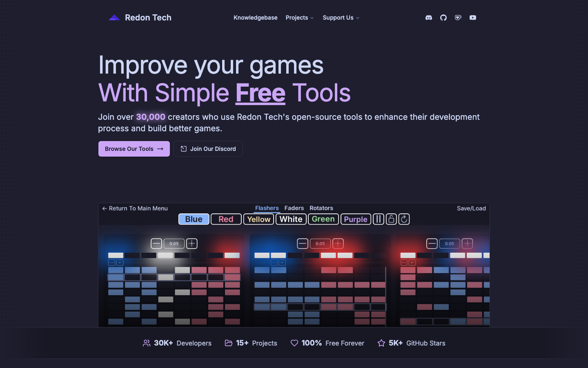Click large minus button in middle flasher panel
588x368 pixels.
[x=303, y=244]
